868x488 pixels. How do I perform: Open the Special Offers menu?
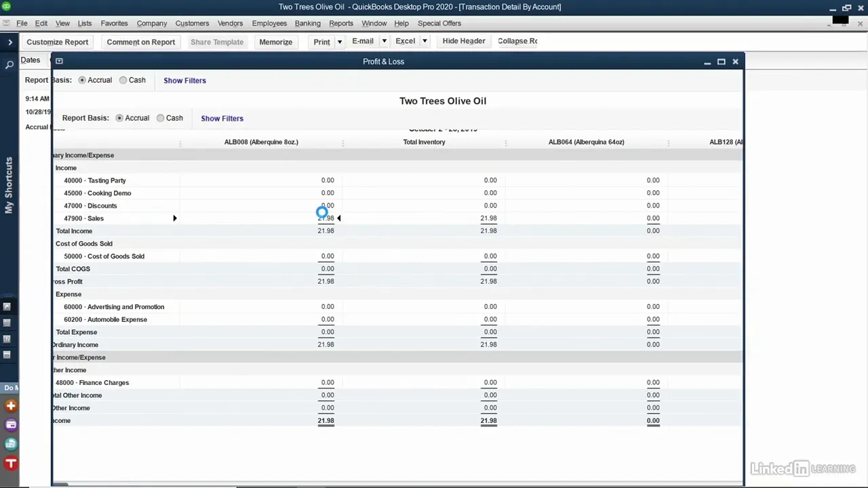coord(439,23)
